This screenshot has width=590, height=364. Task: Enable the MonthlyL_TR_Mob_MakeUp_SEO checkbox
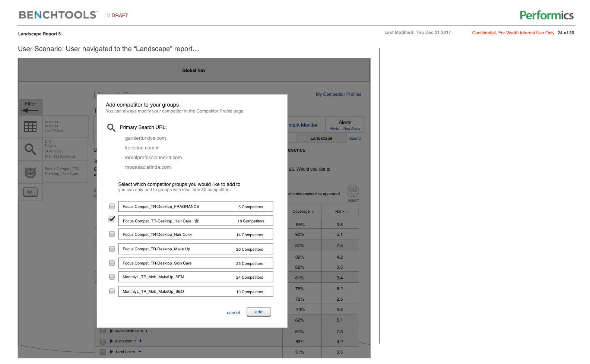click(112, 291)
